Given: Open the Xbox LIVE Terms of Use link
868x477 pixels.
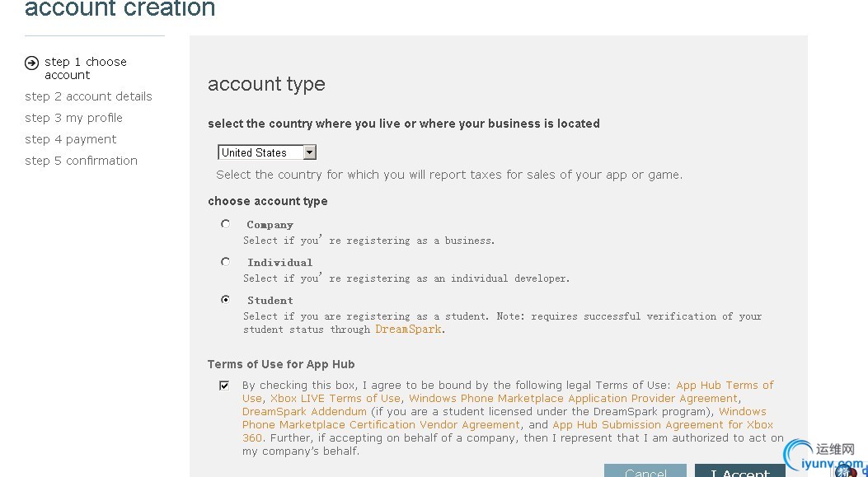Looking at the screenshot, I should pos(335,398).
